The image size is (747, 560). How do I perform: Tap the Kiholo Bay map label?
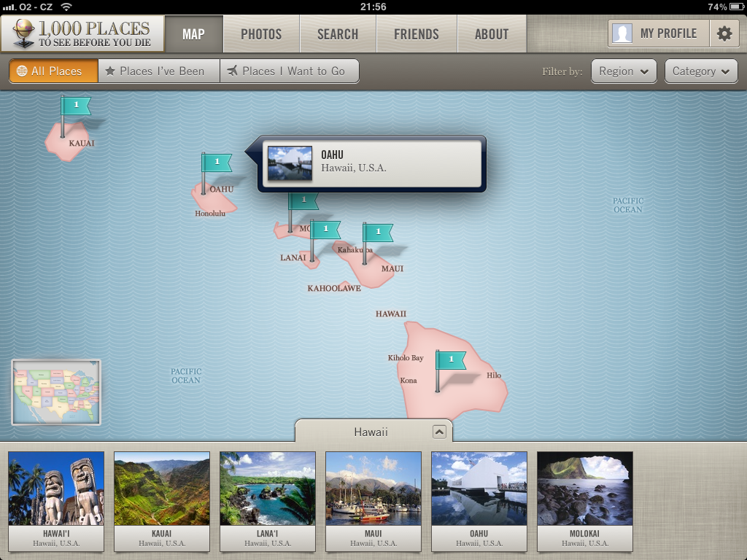(406, 357)
